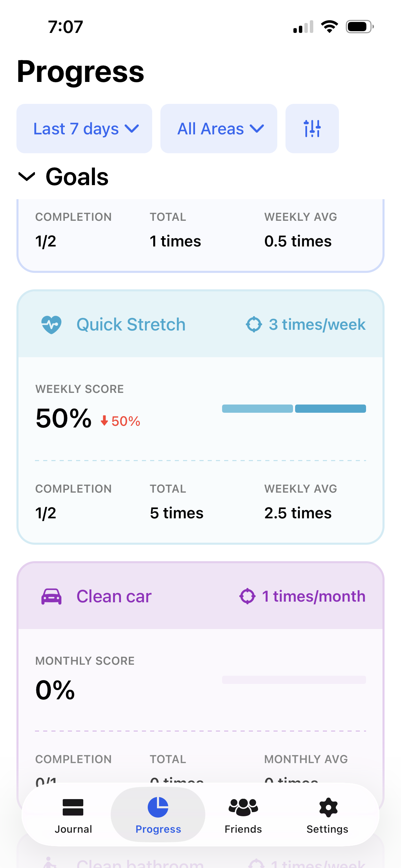Tap the Friends people icon
This screenshot has height=868, width=401.
click(x=243, y=807)
